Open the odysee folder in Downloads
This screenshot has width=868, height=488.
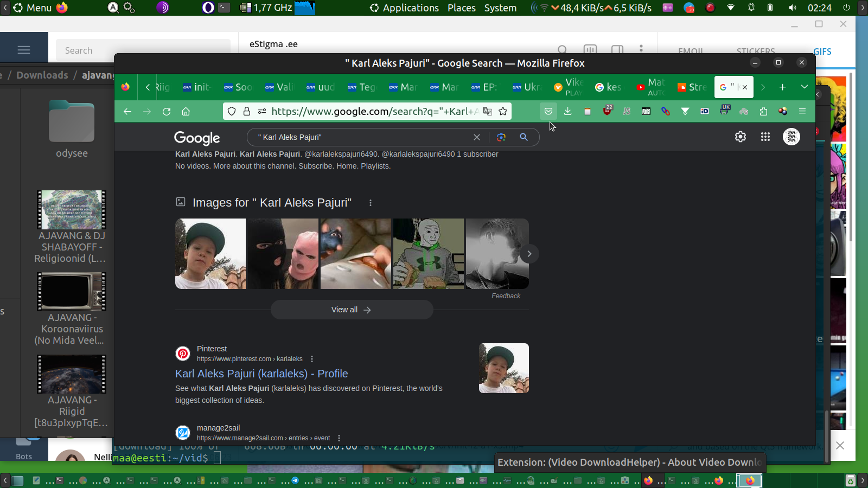(x=72, y=129)
